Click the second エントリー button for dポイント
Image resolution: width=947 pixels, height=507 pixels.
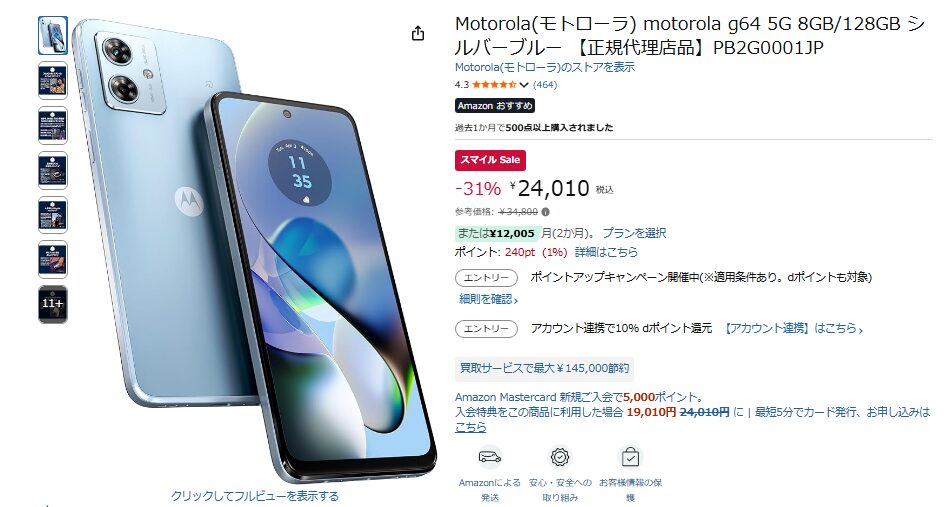(486, 329)
